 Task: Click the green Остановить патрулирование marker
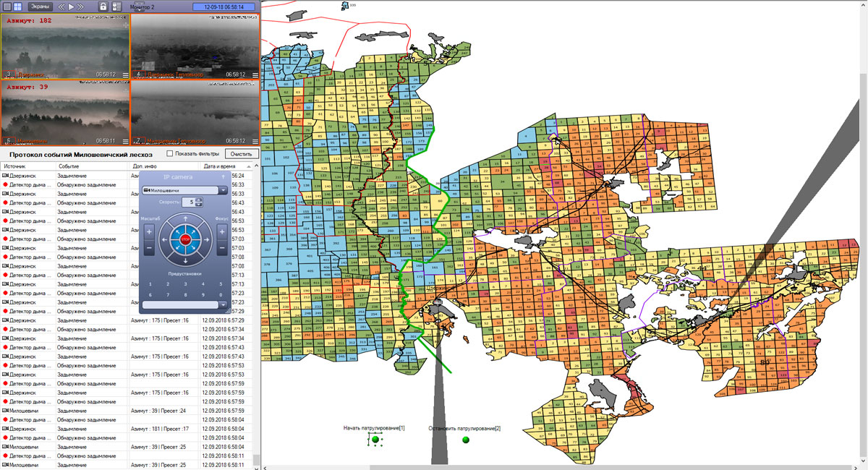pyautogui.click(x=466, y=439)
